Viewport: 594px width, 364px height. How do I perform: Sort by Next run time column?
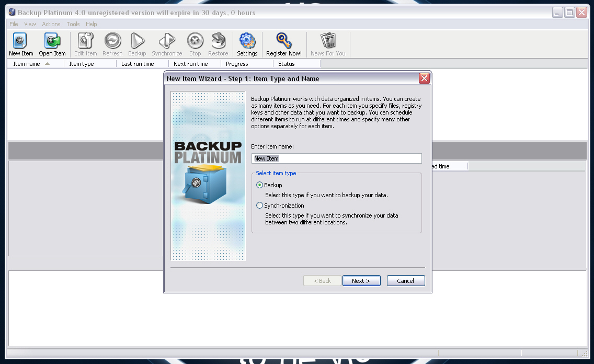pyautogui.click(x=195, y=64)
